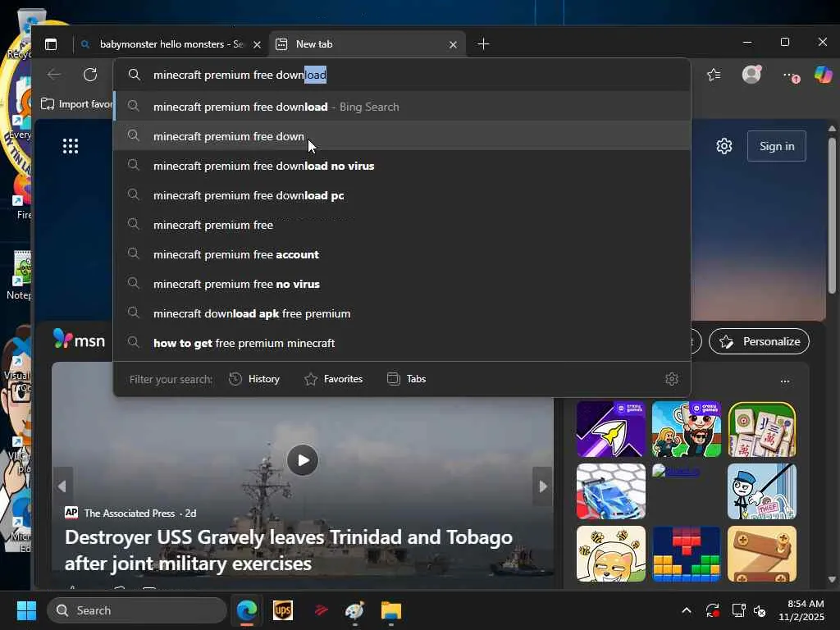Click the taskbar Search box
The height and width of the screenshot is (630, 840).
click(x=137, y=610)
